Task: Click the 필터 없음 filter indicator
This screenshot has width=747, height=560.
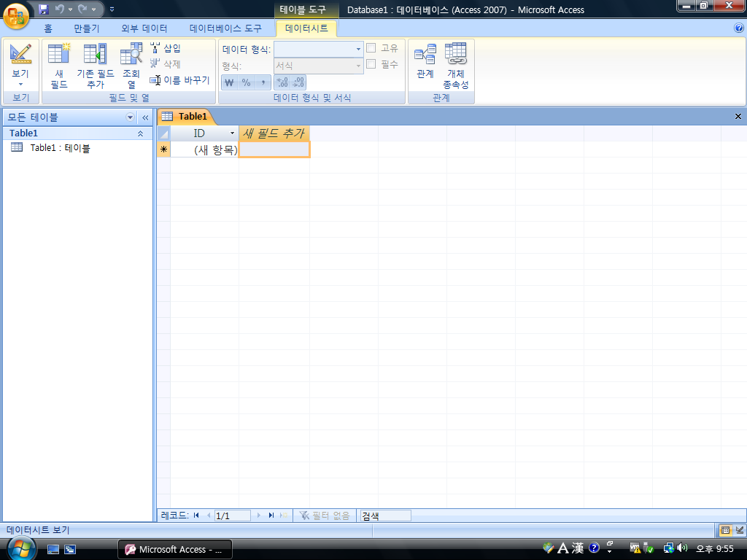Action: tap(325, 516)
